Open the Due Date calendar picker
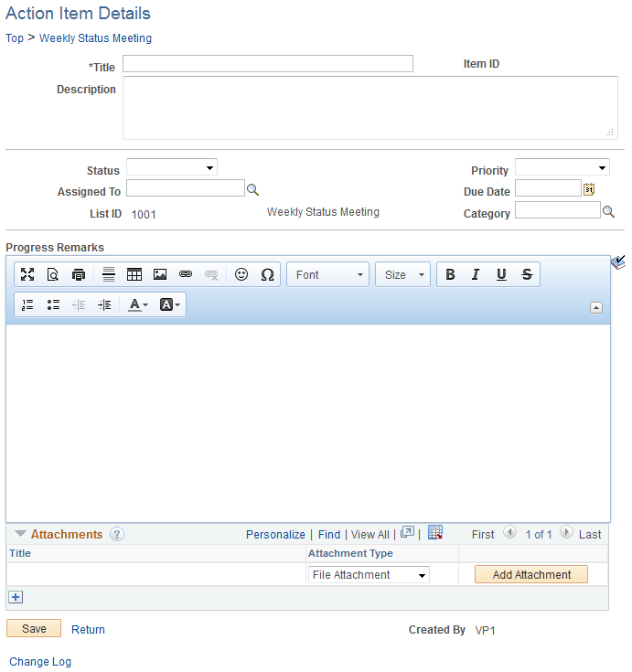632x672 pixels. (589, 189)
